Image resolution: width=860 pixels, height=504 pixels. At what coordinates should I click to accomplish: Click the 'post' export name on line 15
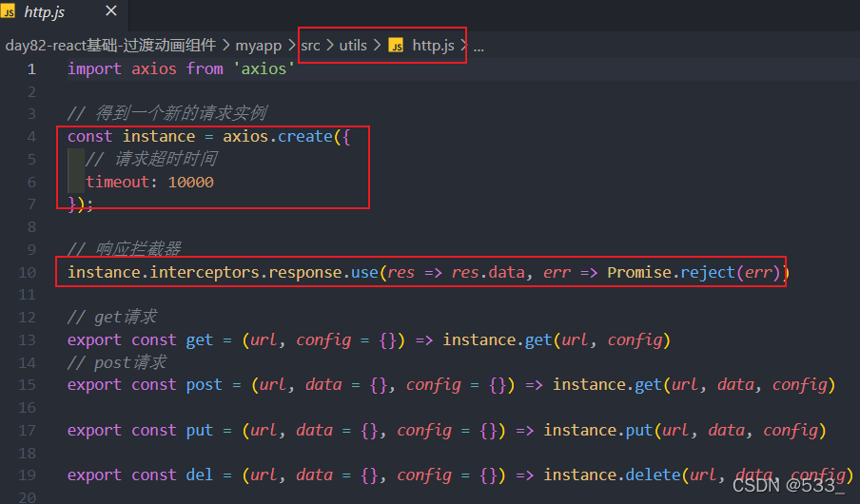[204, 385]
